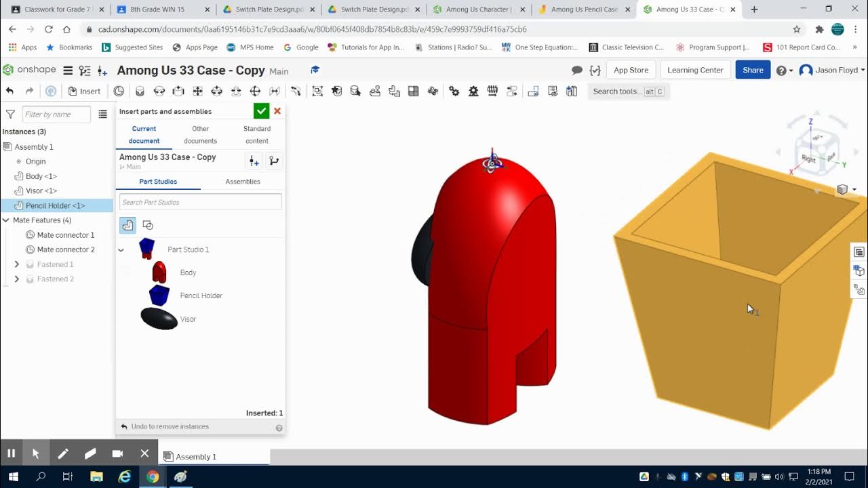This screenshot has height=488, width=868.
Task: Open the help dropdown menu
Action: coord(785,70)
